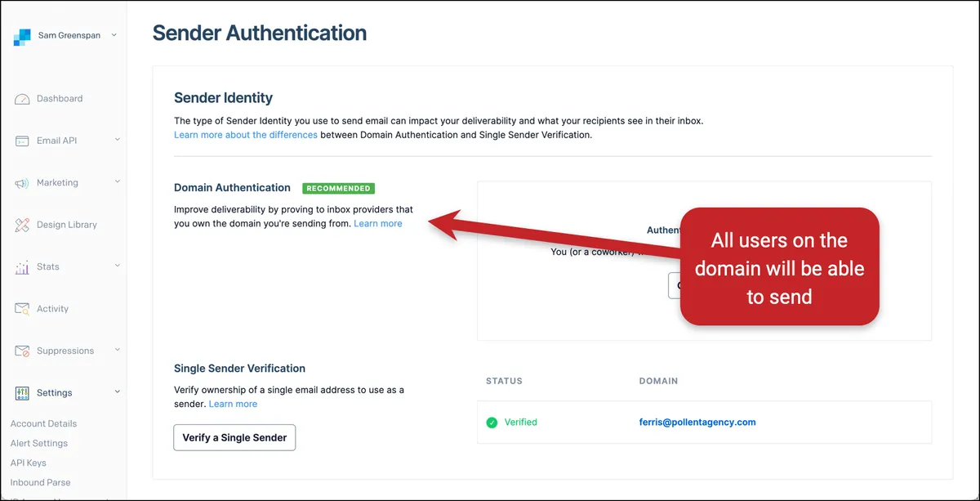Open 'Learn more about the differences' link

(246, 135)
